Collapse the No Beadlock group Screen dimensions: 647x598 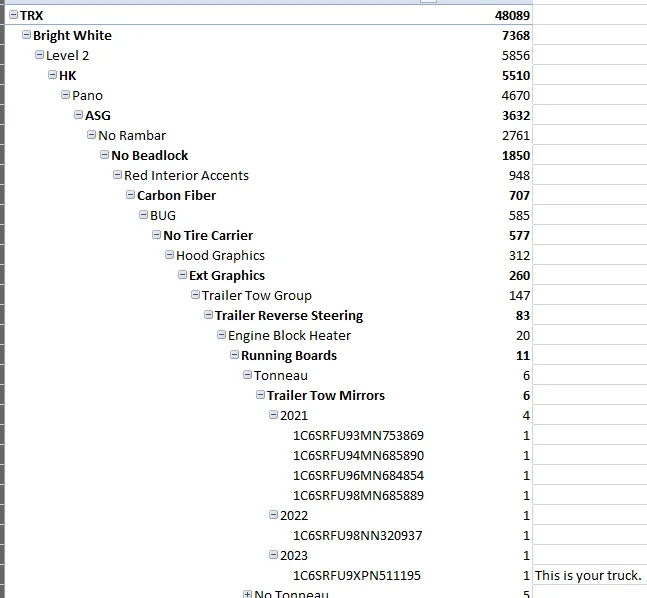104,155
